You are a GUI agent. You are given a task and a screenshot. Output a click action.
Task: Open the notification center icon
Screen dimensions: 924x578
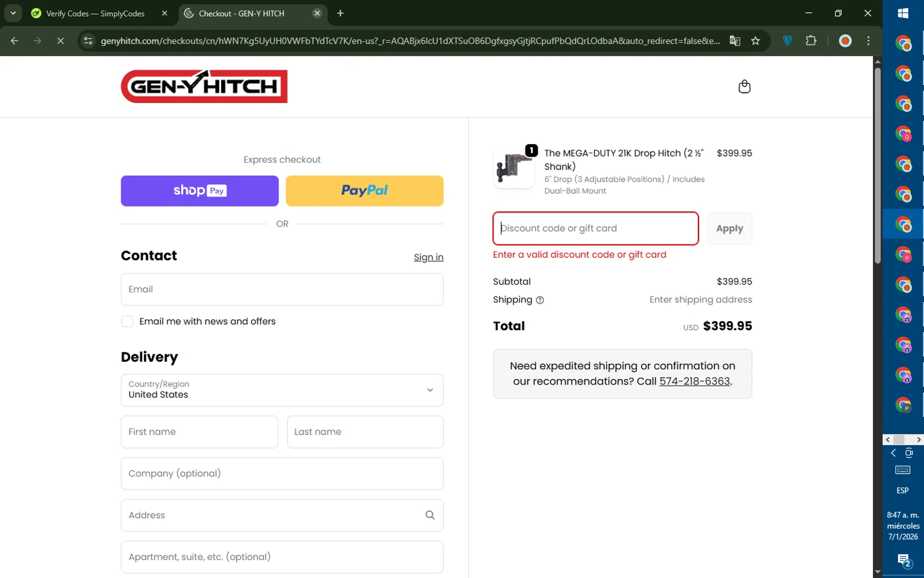point(904,560)
